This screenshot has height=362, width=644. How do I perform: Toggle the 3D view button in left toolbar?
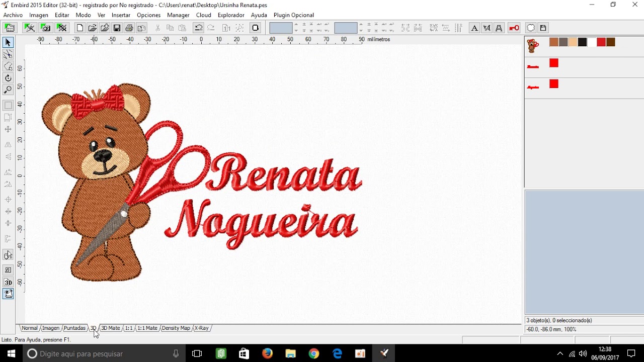pyautogui.click(x=8, y=283)
